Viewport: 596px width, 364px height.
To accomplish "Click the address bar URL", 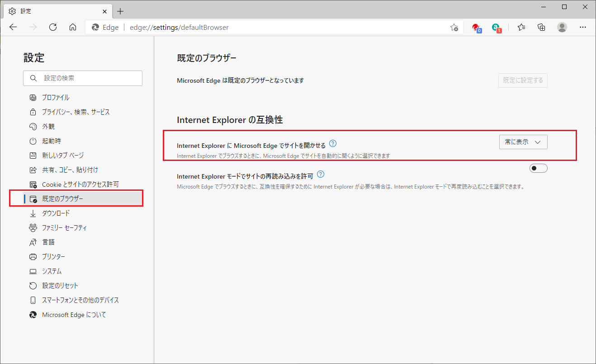I will click(179, 28).
